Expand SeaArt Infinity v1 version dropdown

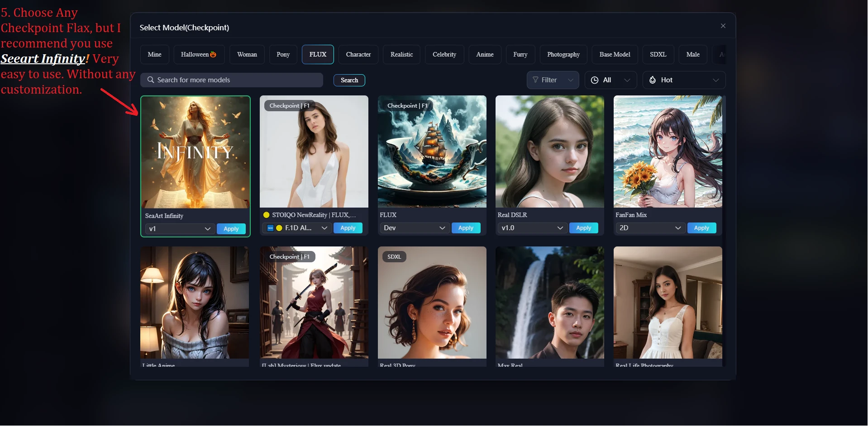(x=180, y=229)
